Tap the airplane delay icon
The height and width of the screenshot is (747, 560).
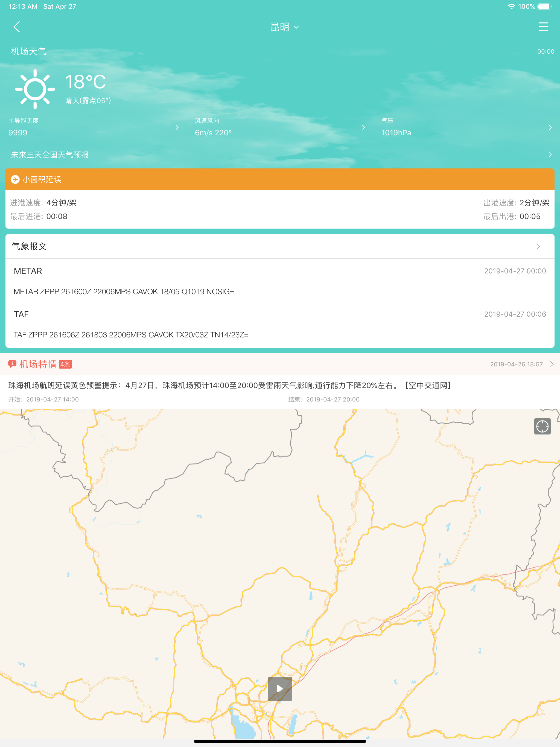tap(15, 179)
